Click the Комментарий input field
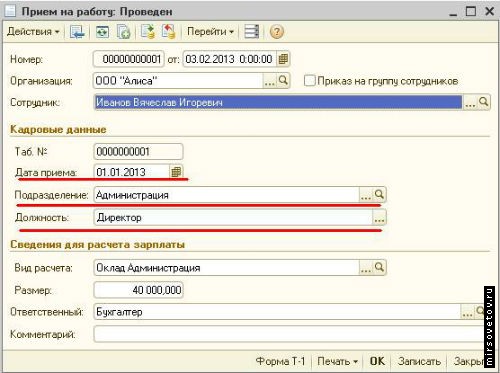 289,334
